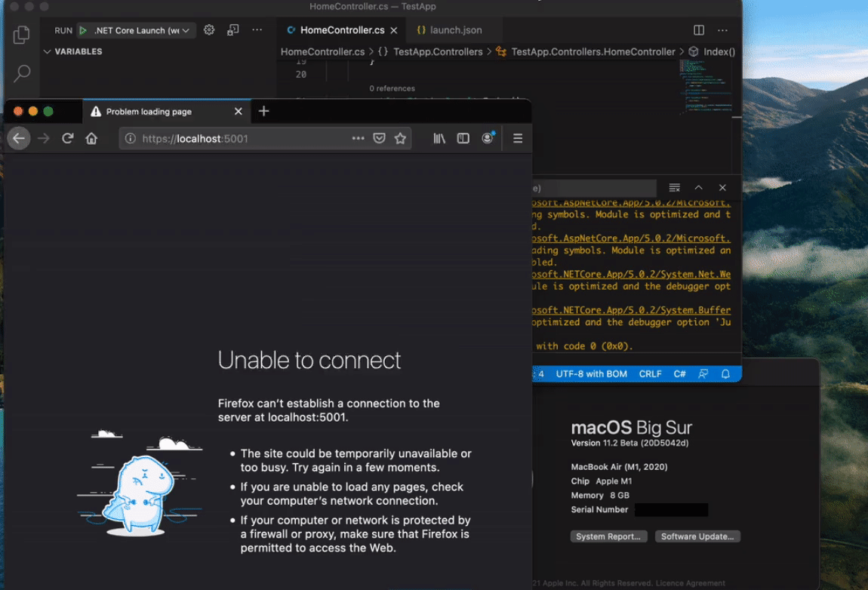Open the Search icon in VS Code sidebar

click(22, 73)
